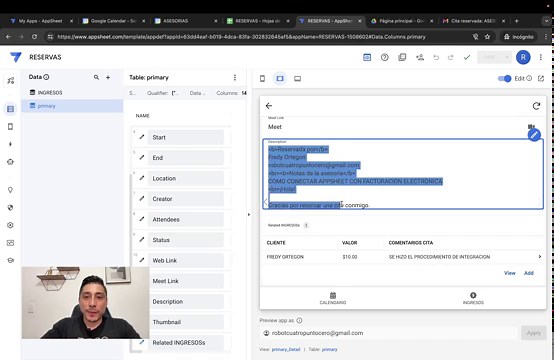Image resolution: width=554 pixels, height=360 pixels.
Task: Open the Security shield icon in sidebar
Action: 10,207
